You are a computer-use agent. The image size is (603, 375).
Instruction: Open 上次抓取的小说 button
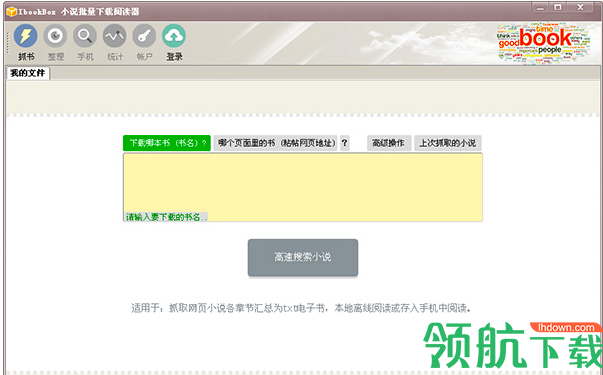(x=448, y=143)
